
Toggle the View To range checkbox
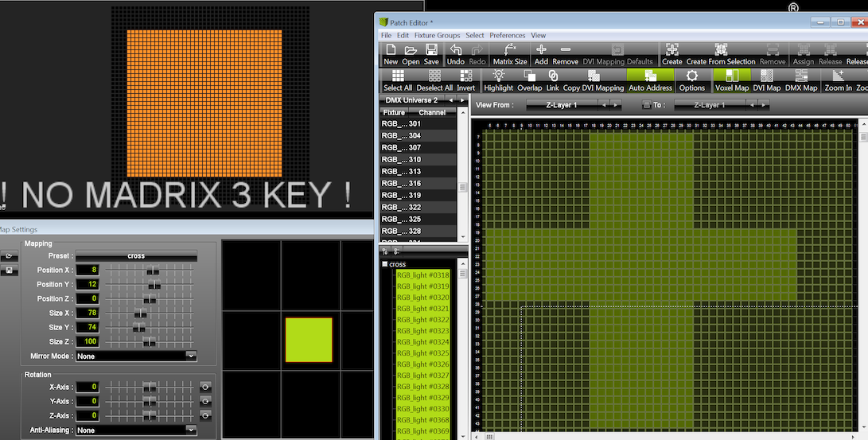(x=646, y=104)
